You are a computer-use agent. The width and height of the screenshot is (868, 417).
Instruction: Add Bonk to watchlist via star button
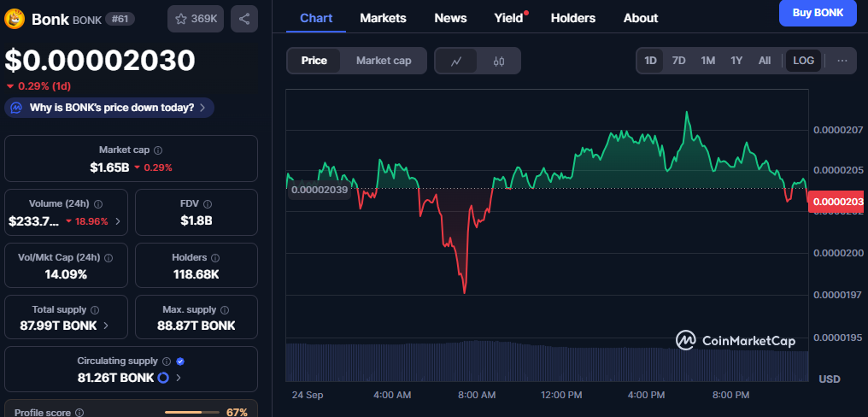(196, 18)
